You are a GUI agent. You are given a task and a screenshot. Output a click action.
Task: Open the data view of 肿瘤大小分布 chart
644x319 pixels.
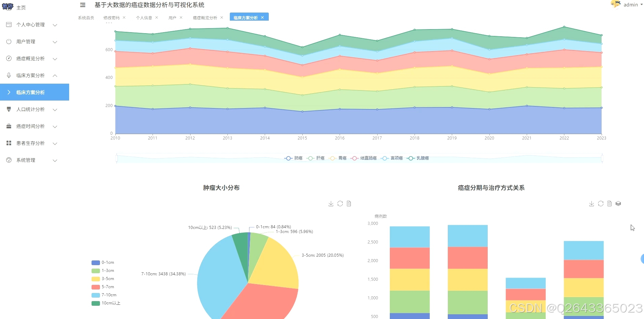click(348, 204)
